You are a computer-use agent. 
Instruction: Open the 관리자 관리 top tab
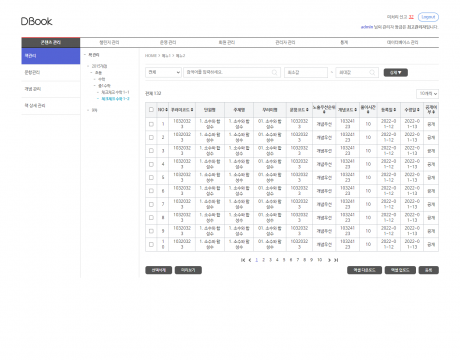click(285, 42)
